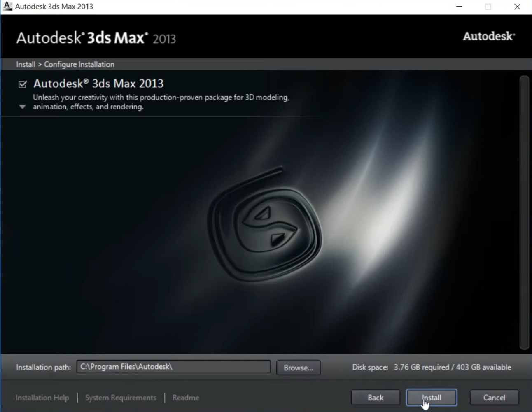
Task: Click the vertical scrollbar on the right
Action: (x=524, y=212)
